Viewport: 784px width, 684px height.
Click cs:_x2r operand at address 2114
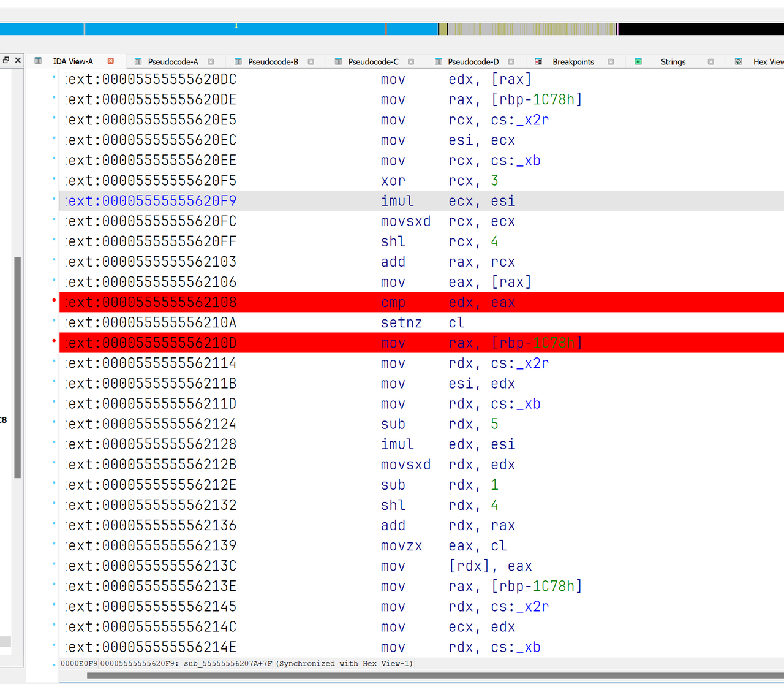click(519, 363)
